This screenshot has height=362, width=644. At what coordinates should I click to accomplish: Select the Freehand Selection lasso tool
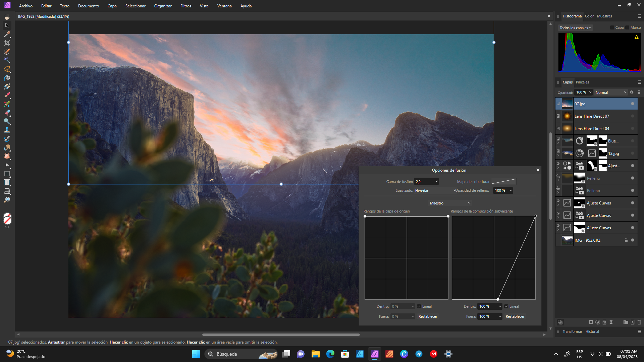(7, 69)
